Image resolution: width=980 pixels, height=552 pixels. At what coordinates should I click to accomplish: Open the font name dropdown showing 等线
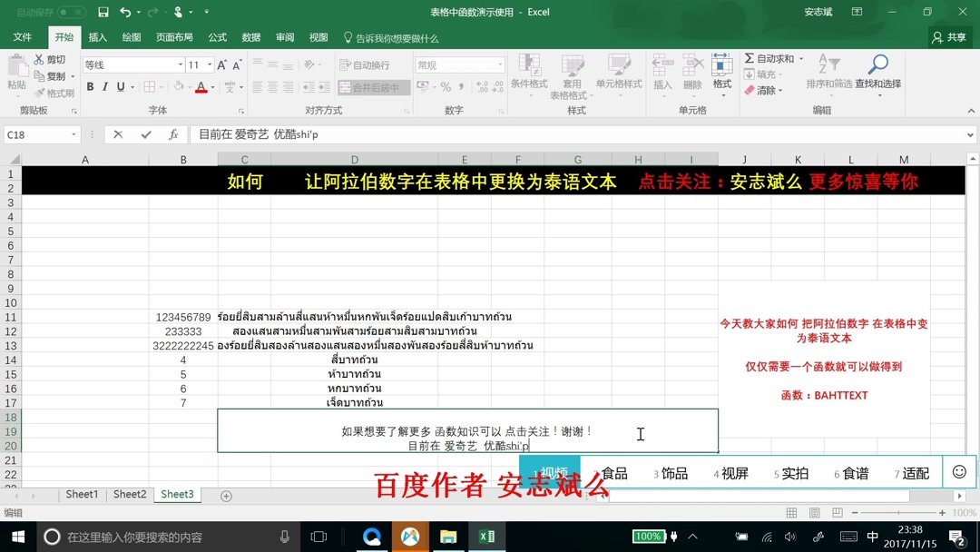coord(128,64)
